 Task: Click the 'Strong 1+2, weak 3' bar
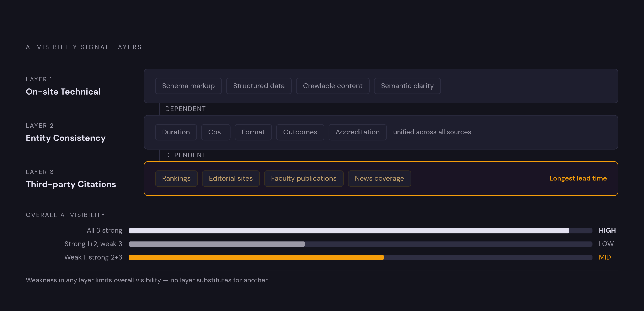point(360,244)
